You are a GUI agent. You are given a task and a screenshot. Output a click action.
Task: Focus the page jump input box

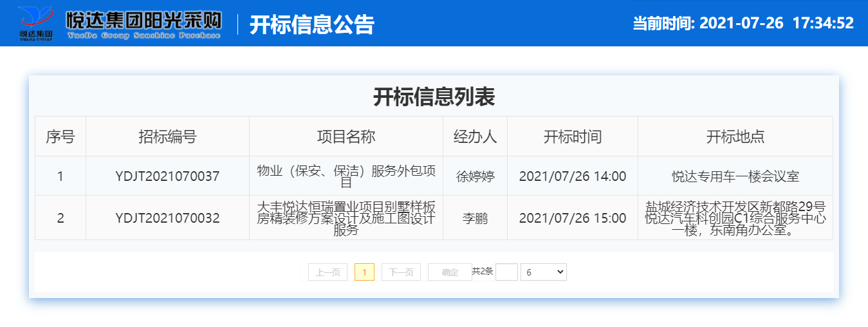tap(506, 272)
